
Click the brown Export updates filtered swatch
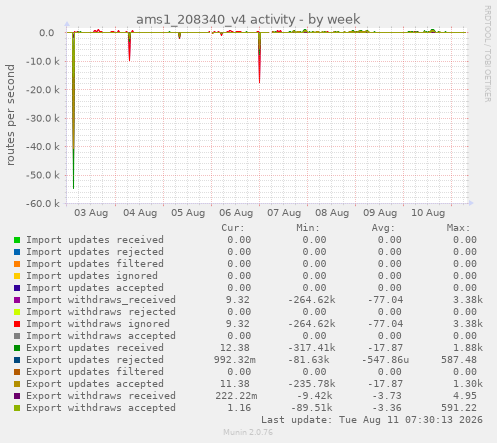(x=17, y=372)
